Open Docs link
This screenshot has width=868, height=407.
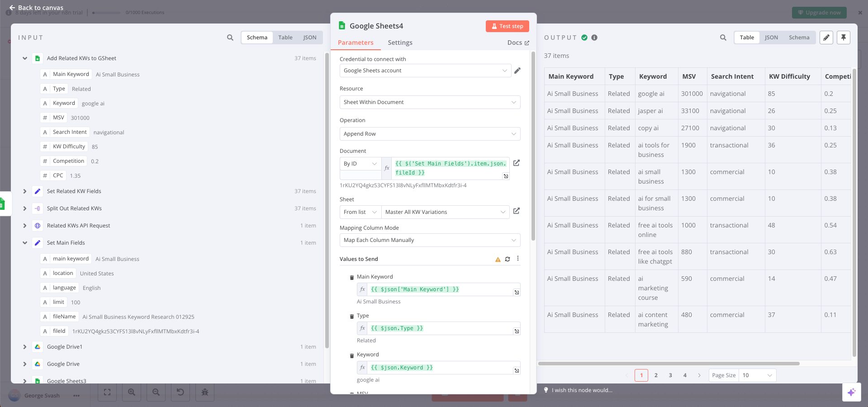(x=518, y=43)
